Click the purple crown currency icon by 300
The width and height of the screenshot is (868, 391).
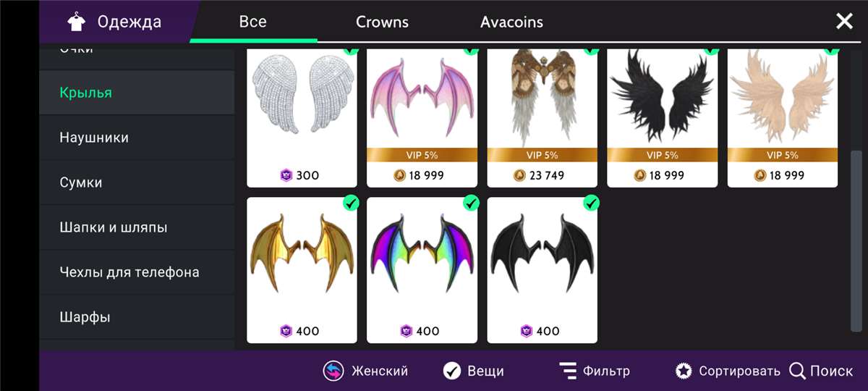(286, 175)
